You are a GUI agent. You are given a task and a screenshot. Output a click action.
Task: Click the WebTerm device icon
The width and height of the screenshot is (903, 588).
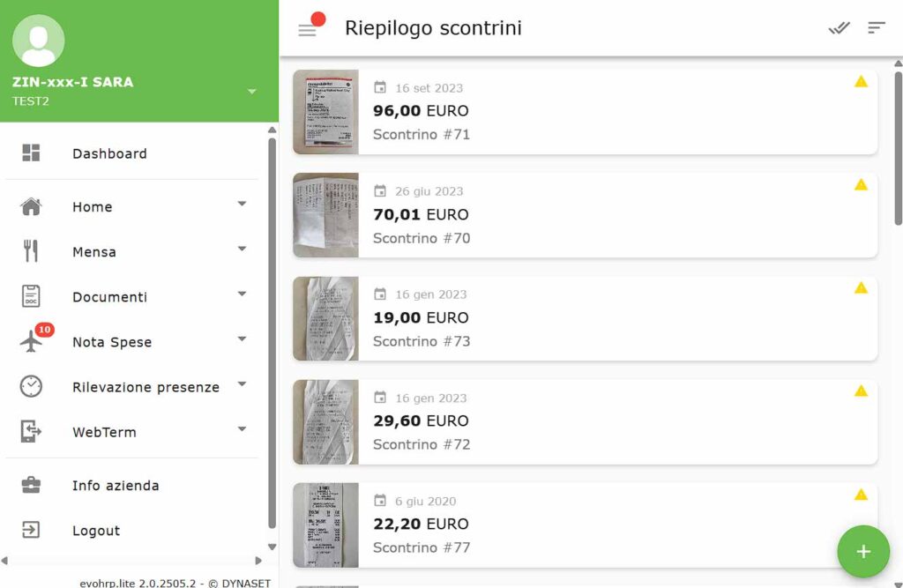[x=32, y=431]
